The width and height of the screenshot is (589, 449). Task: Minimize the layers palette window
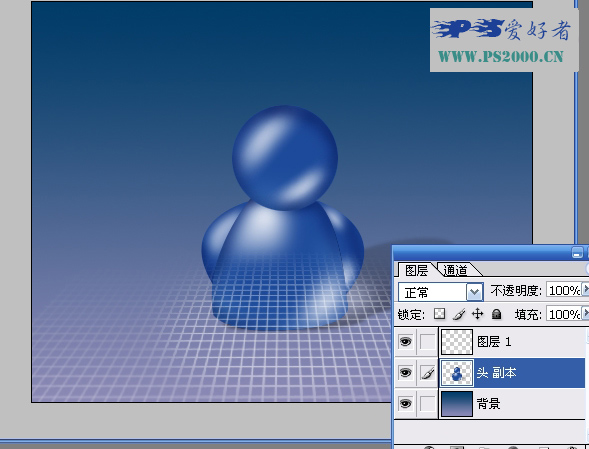coord(577,252)
